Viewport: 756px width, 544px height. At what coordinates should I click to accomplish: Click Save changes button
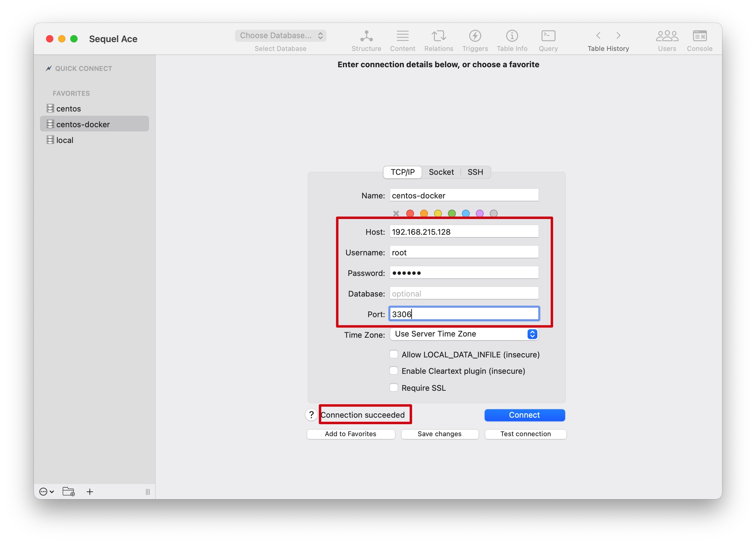(x=440, y=434)
